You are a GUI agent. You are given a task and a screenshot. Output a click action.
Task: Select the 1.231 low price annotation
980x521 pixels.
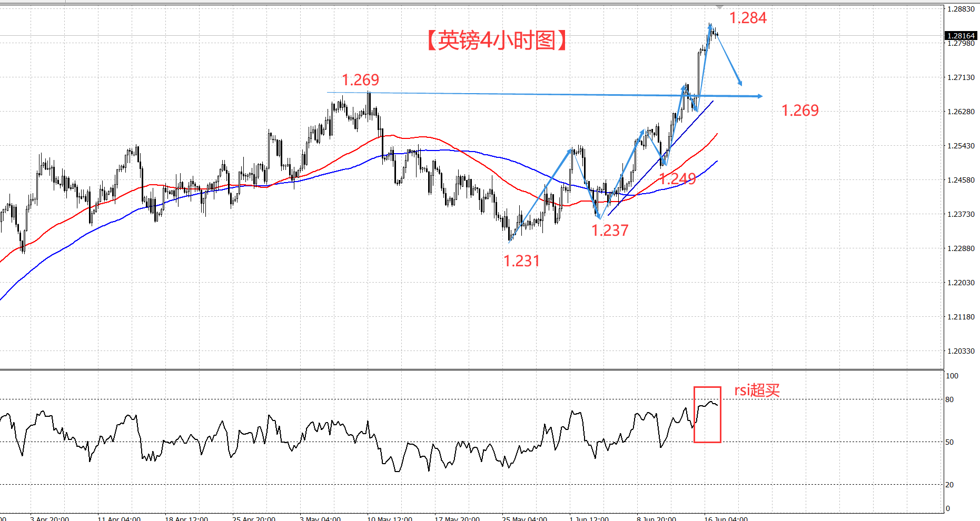click(x=521, y=261)
